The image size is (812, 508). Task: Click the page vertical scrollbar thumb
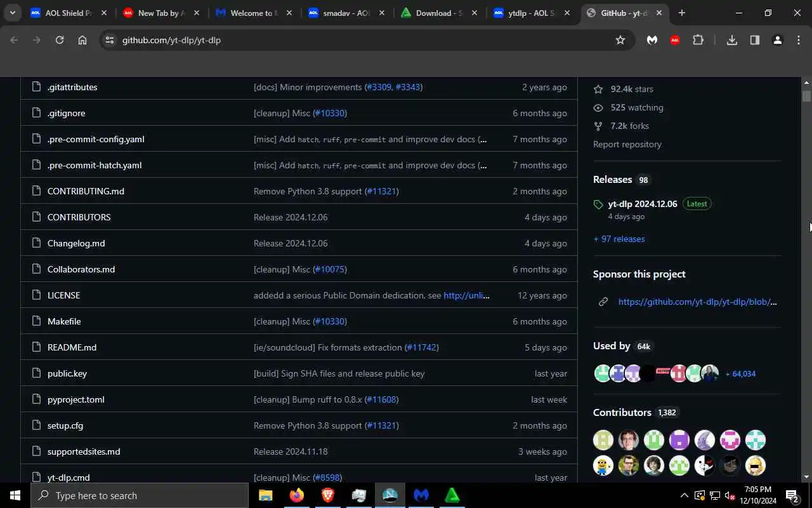pyautogui.click(x=806, y=97)
